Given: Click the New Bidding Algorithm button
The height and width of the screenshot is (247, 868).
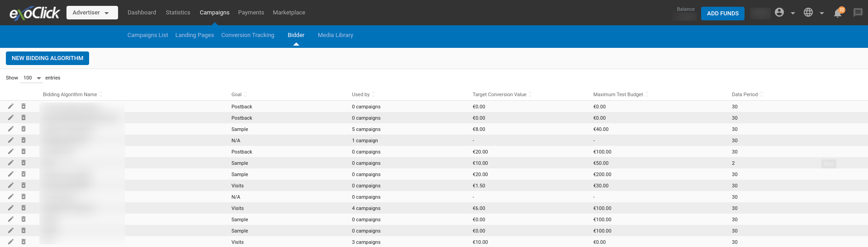Looking at the screenshot, I should pyautogui.click(x=47, y=58).
